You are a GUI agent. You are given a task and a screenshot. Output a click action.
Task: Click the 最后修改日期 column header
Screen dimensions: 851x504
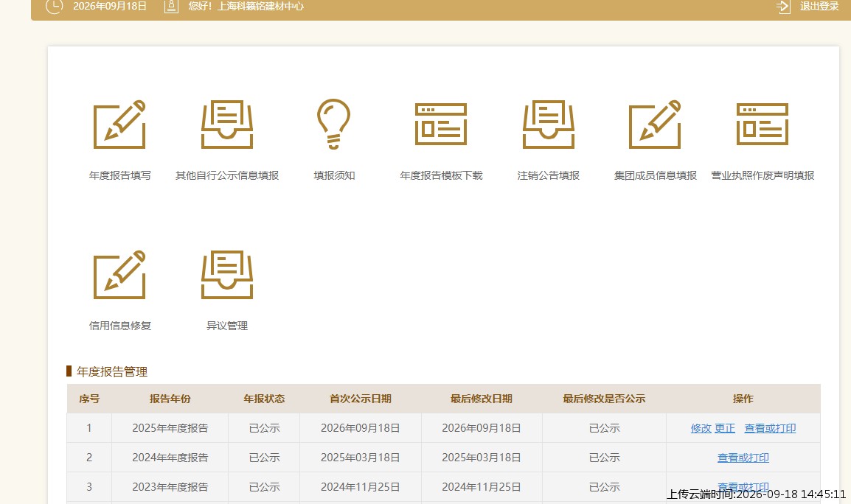tap(482, 399)
